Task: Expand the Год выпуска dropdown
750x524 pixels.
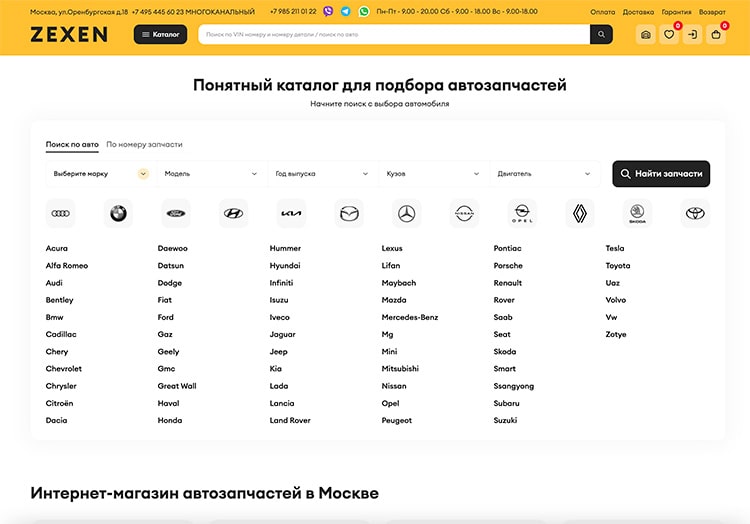Action: click(x=323, y=174)
